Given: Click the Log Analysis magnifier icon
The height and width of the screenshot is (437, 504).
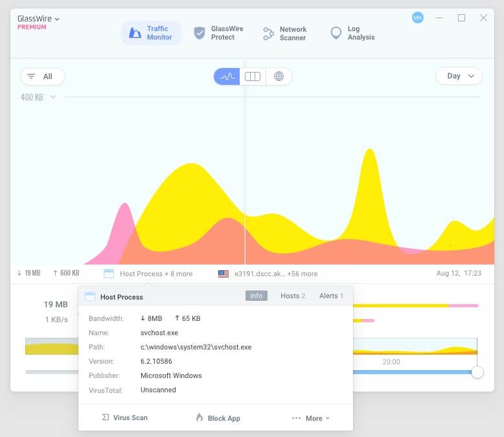Looking at the screenshot, I should click(x=336, y=33).
